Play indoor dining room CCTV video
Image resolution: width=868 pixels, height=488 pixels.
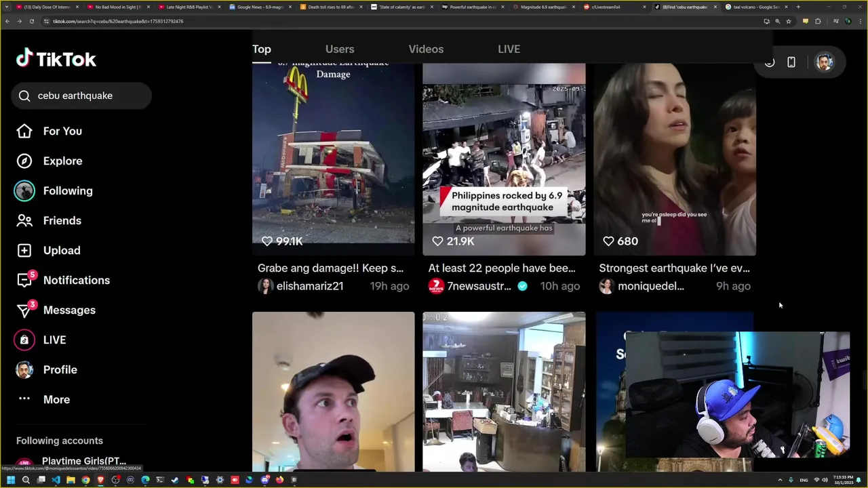[x=504, y=392]
